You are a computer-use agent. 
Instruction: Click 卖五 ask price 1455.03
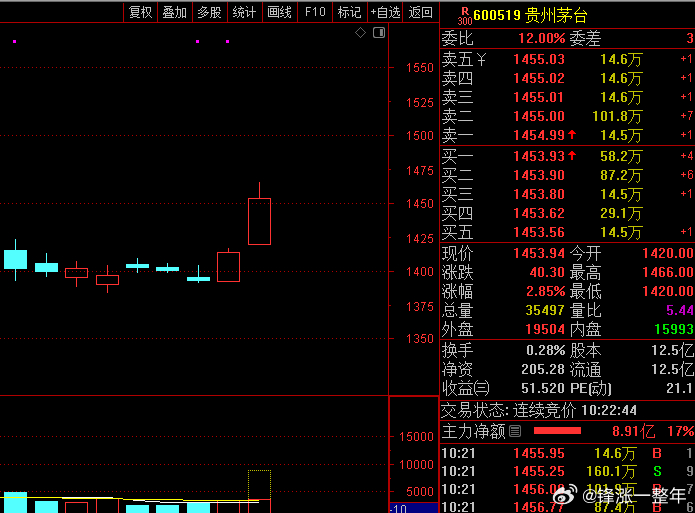539,59
